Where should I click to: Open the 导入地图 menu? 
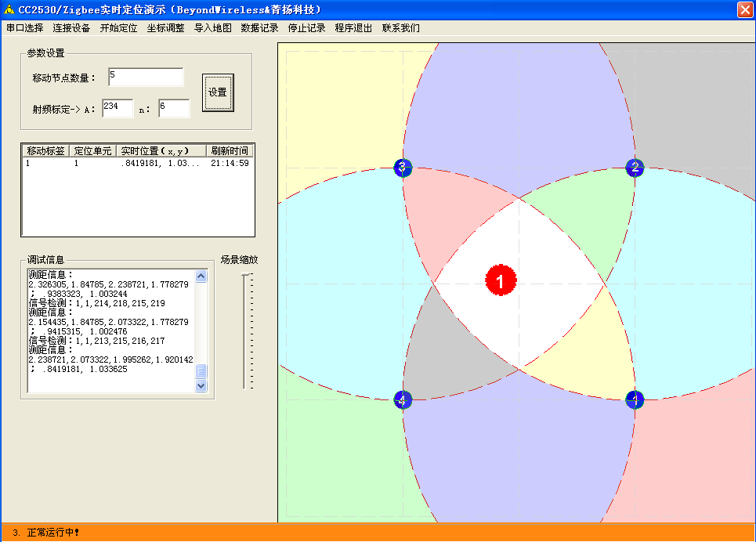pos(212,28)
